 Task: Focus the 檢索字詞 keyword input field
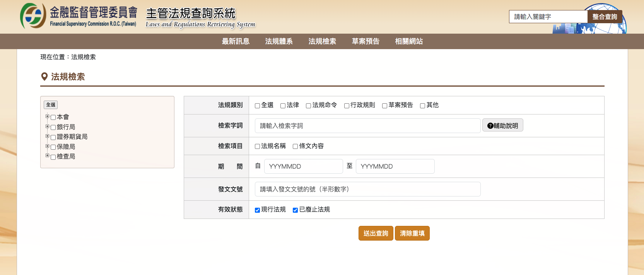[x=368, y=126]
